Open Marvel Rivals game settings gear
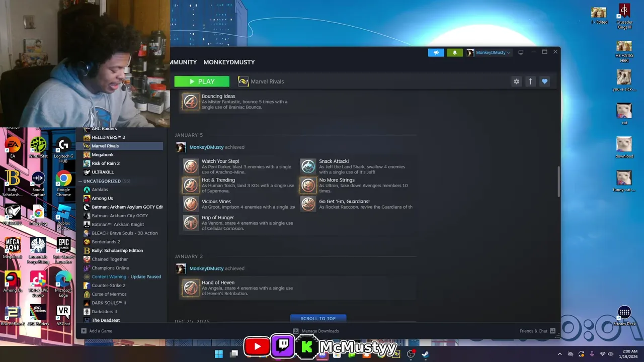The height and width of the screenshot is (362, 644). pyautogui.click(x=516, y=81)
